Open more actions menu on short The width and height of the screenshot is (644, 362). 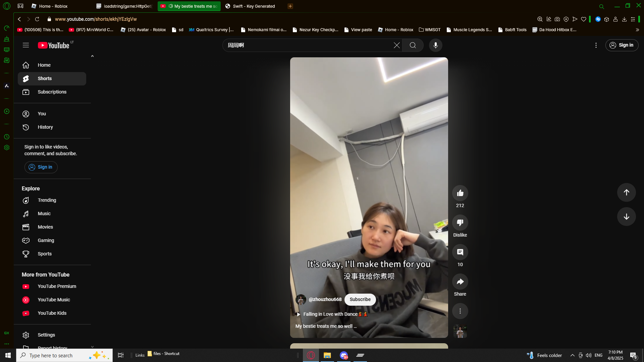(x=460, y=311)
